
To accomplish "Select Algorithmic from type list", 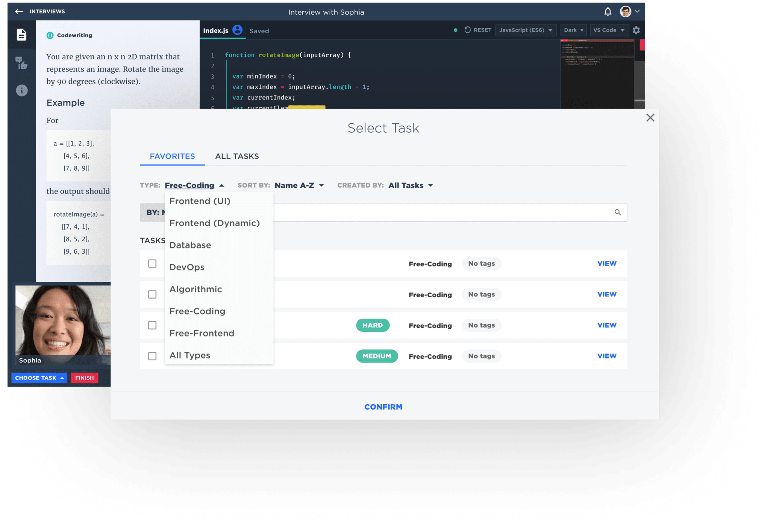I will [196, 289].
